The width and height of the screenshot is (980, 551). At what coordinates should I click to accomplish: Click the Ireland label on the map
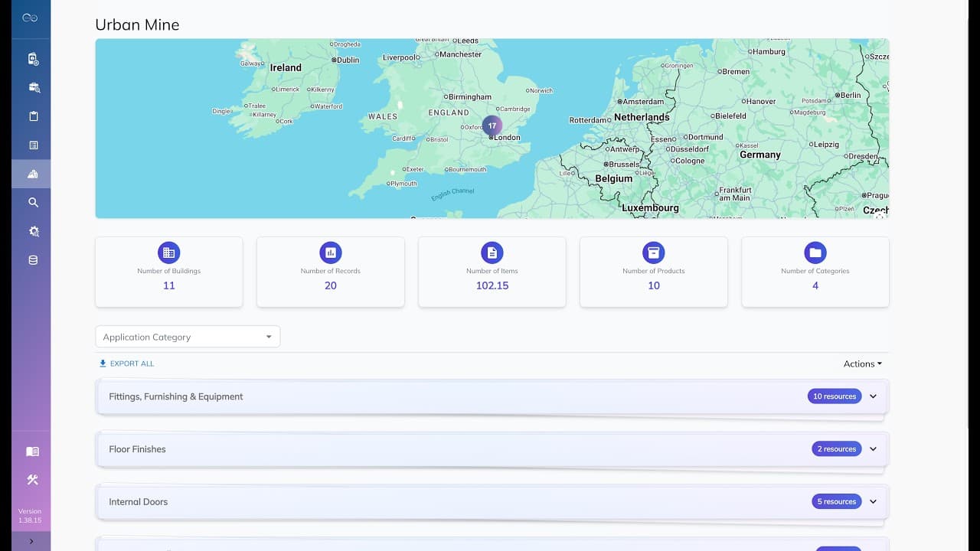[286, 67]
